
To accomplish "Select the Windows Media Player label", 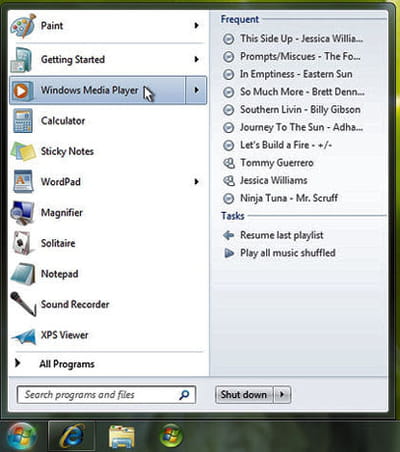I will [89, 90].
